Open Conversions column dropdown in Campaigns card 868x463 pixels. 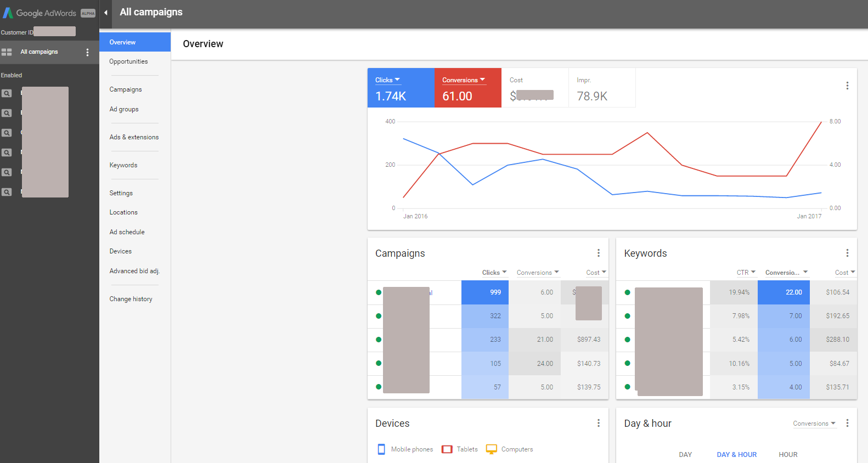(x=538, y=273)
